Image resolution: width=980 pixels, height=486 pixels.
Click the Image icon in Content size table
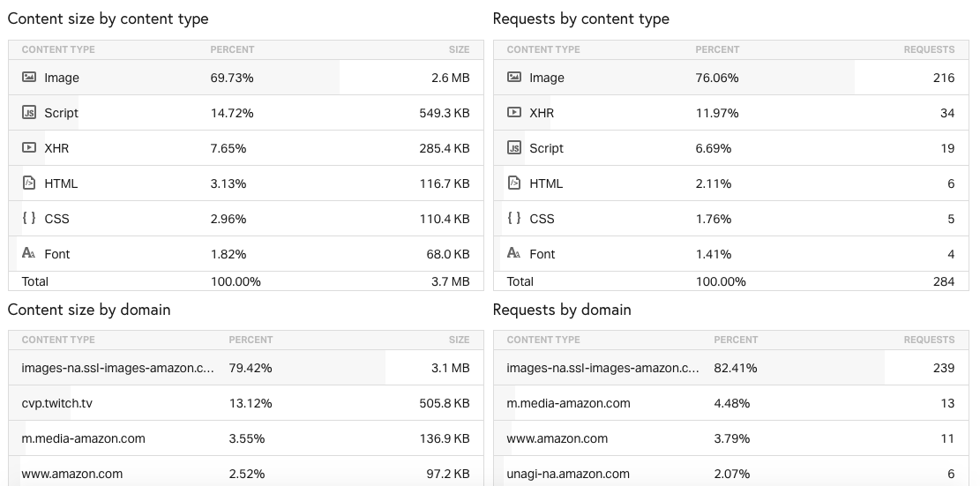click(29, 78)
